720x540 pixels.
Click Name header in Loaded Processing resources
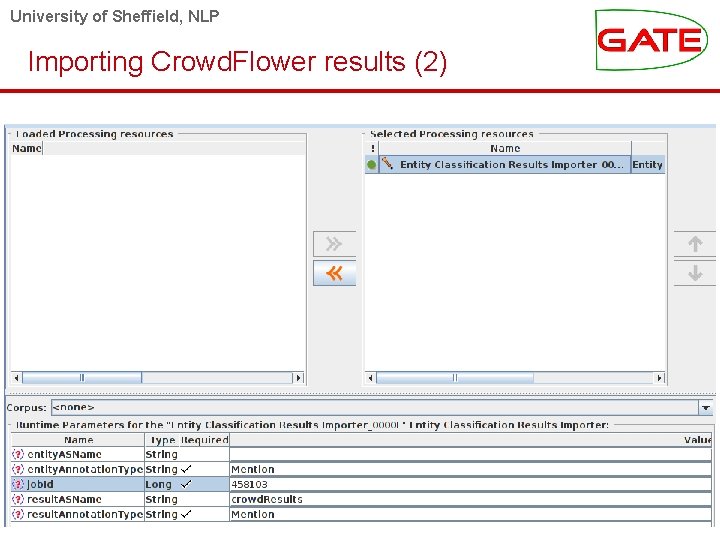pos(27,148)
